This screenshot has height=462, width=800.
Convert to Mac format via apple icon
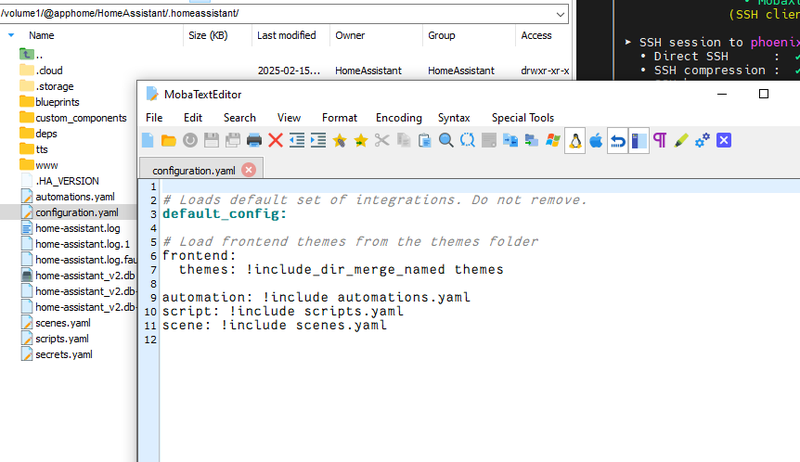(596, 140)
